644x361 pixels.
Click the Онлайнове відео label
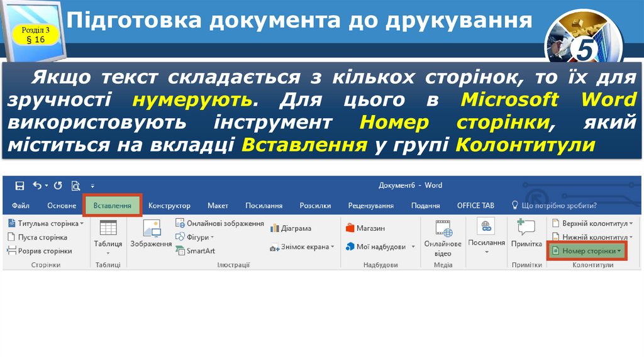pyautogui.click(x=443, y=248)
